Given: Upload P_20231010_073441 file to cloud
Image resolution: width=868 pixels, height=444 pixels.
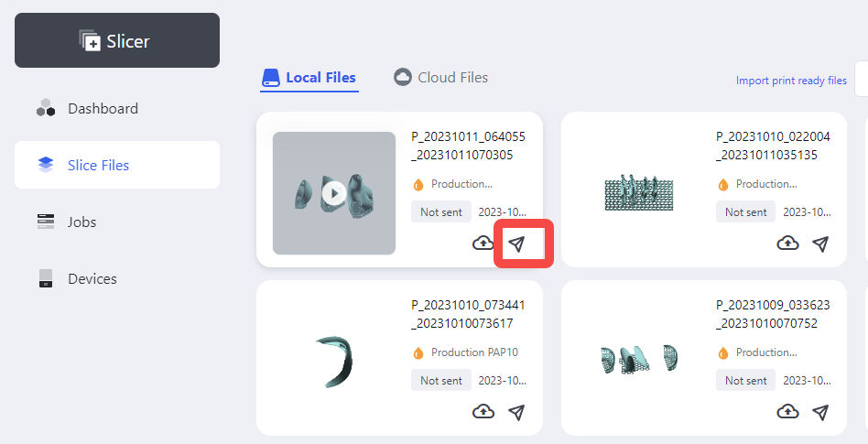Looking at the screenshot, I should tap(483, 412).
